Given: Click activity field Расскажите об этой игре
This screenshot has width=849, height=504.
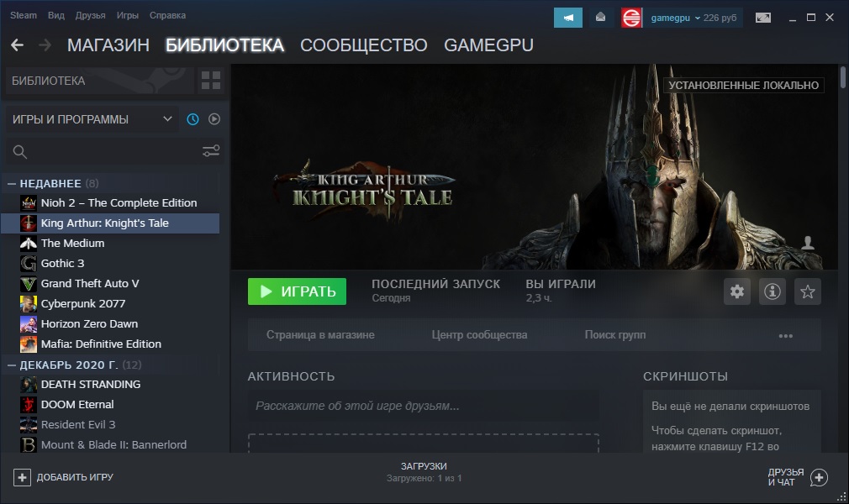Looking at the screenshot, I should pyautogui.click(x=424, y=406).
